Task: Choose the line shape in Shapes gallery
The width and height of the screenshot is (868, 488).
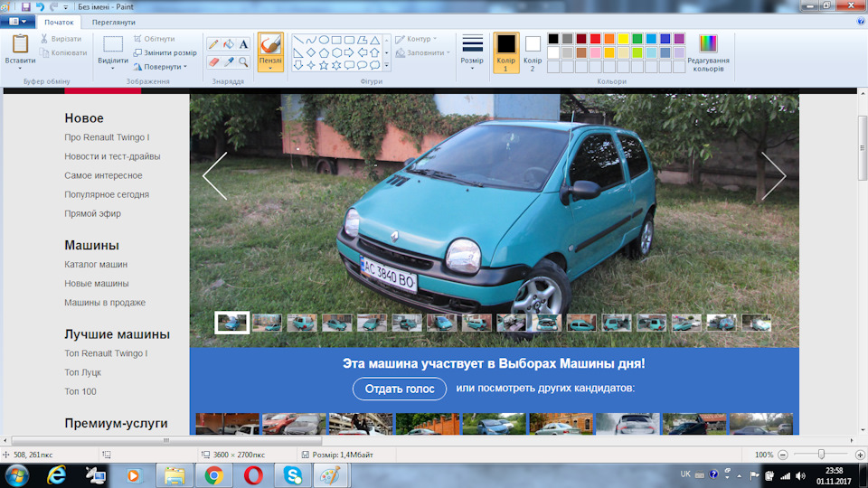Action: pos(298,41)
